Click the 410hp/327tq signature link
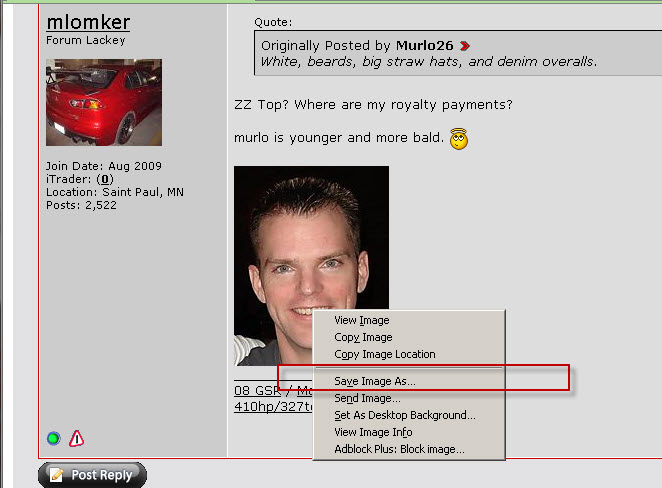 point(274,406)
